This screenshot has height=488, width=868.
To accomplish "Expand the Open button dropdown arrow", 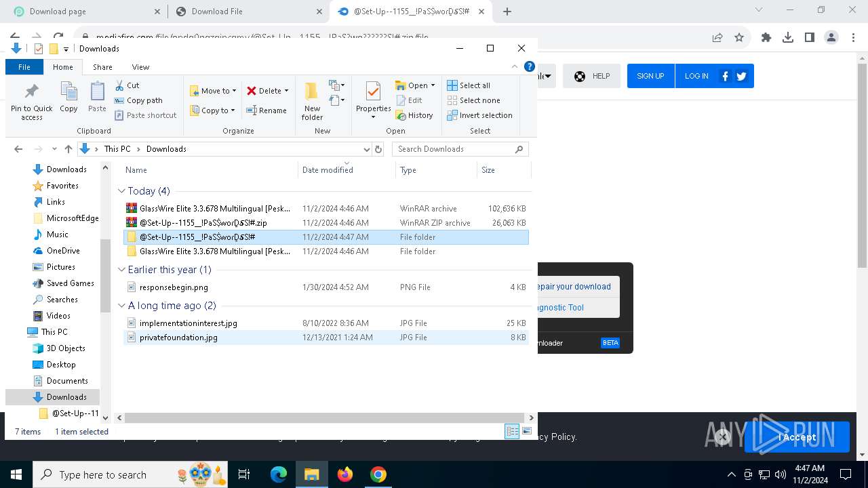I will [x=433, y=85].
